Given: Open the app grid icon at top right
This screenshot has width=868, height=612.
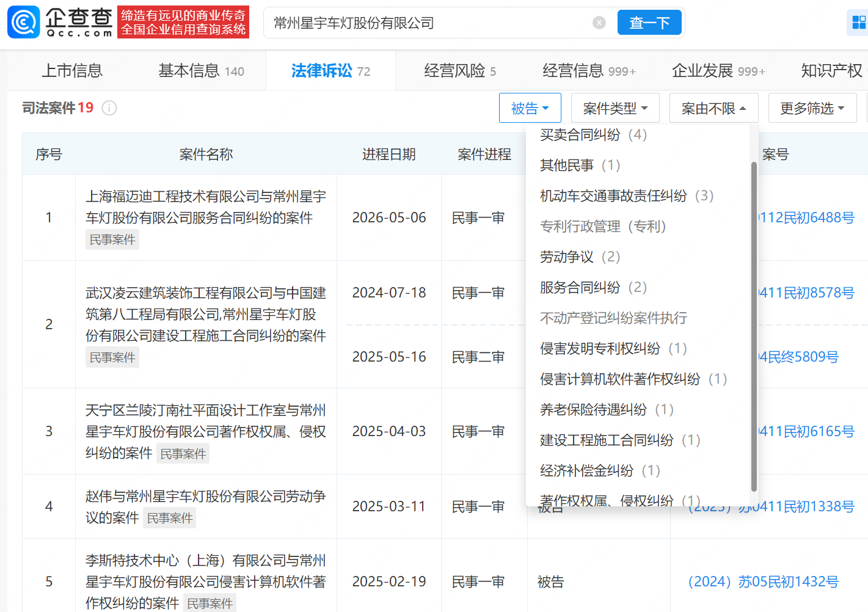Looking at the screenshot, I should tap(858, 23).
